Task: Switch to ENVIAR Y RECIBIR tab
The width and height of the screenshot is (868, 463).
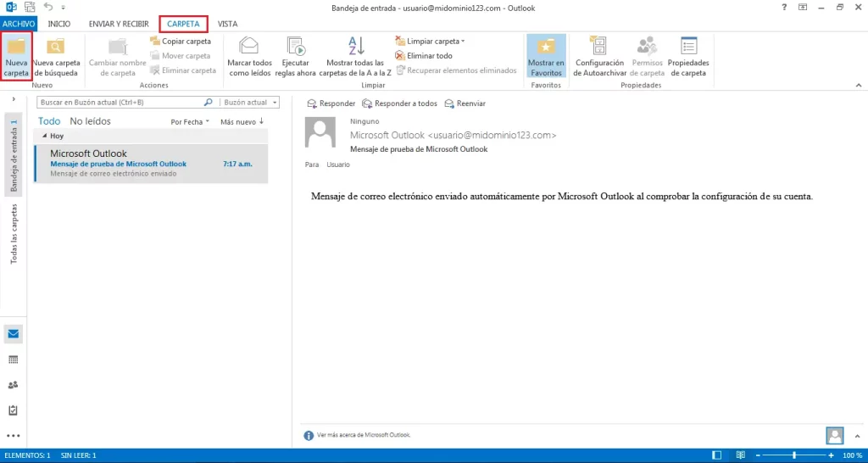Action: click(x=119, y=24)
